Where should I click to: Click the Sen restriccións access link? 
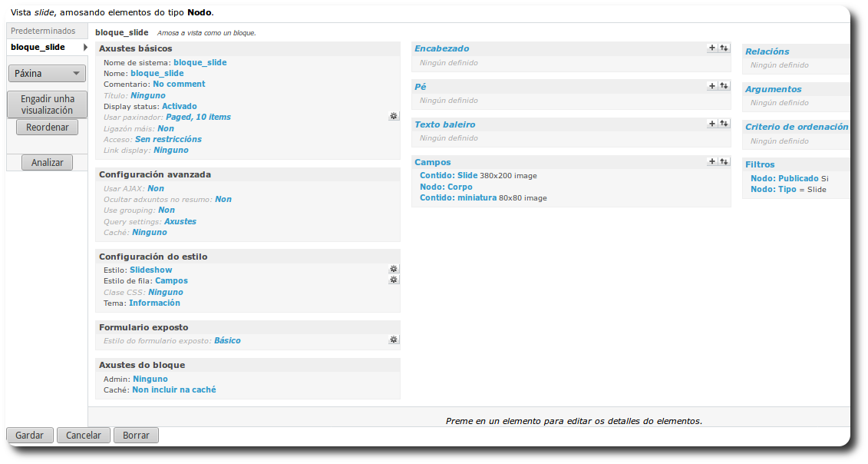(x=168, y=139)
